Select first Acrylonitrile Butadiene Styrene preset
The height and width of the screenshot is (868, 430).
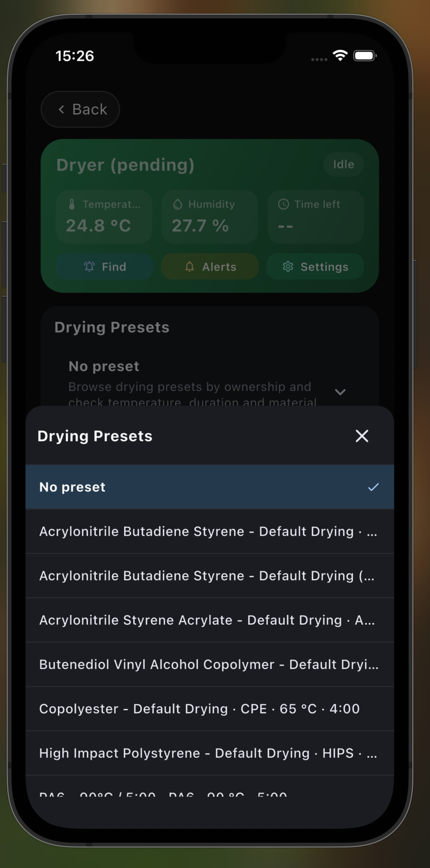click(208, 532)
